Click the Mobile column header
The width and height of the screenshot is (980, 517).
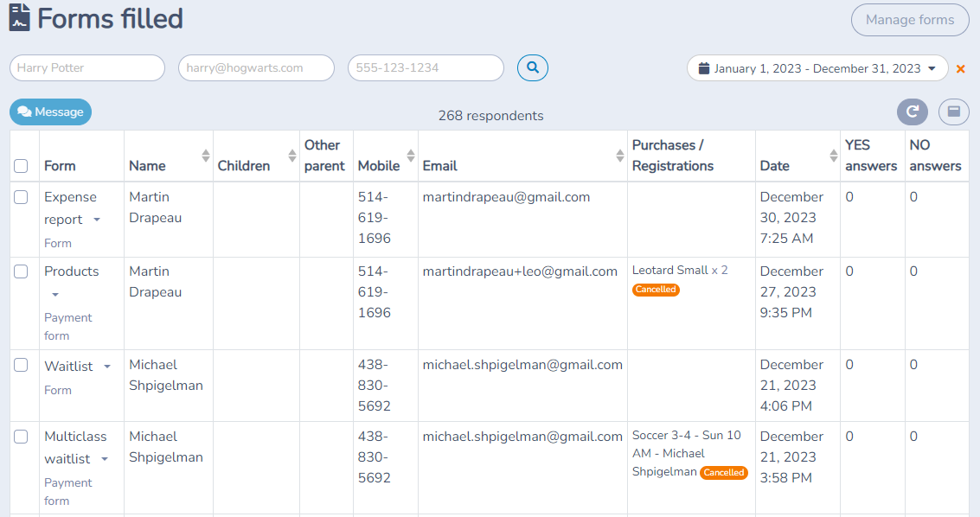click(379, 165)
